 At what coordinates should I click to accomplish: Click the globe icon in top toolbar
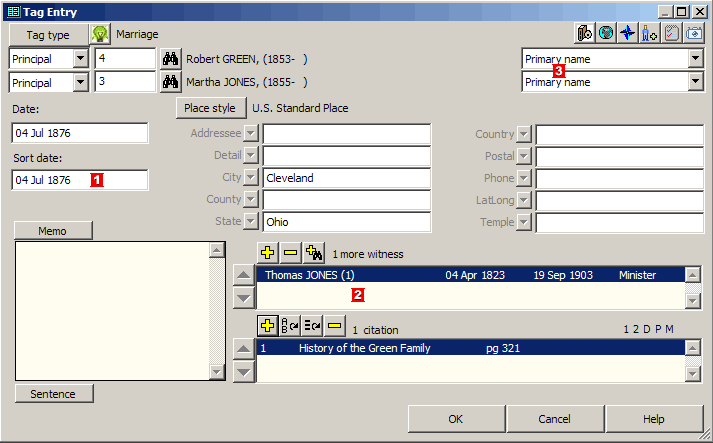coord(606,33)
